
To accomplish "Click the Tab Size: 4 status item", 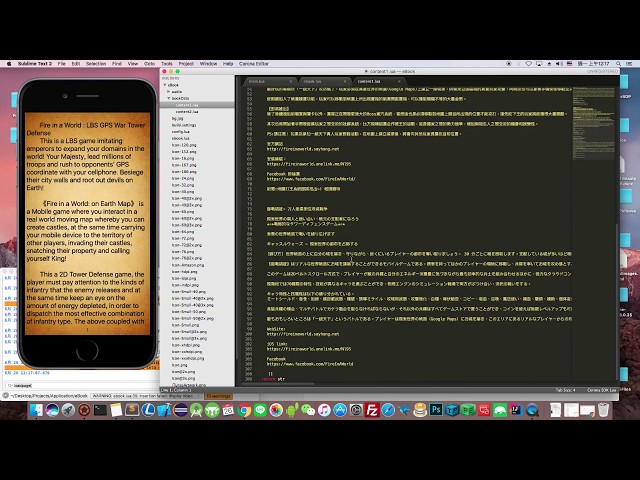I will [x=565, y=390].
